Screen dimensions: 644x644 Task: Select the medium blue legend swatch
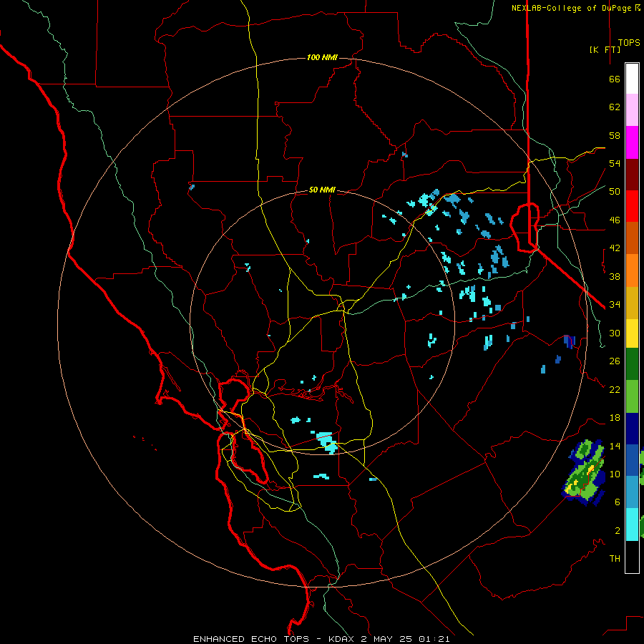tap(632, 460)
